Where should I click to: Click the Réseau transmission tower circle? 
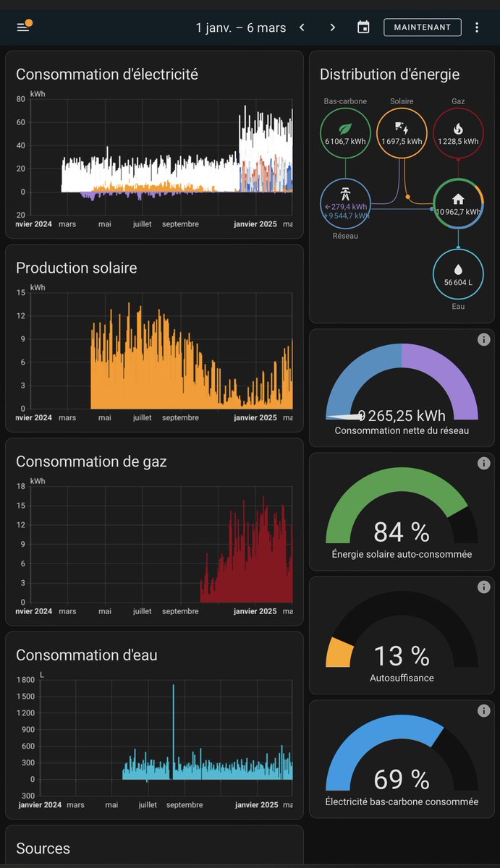[345, 204]
